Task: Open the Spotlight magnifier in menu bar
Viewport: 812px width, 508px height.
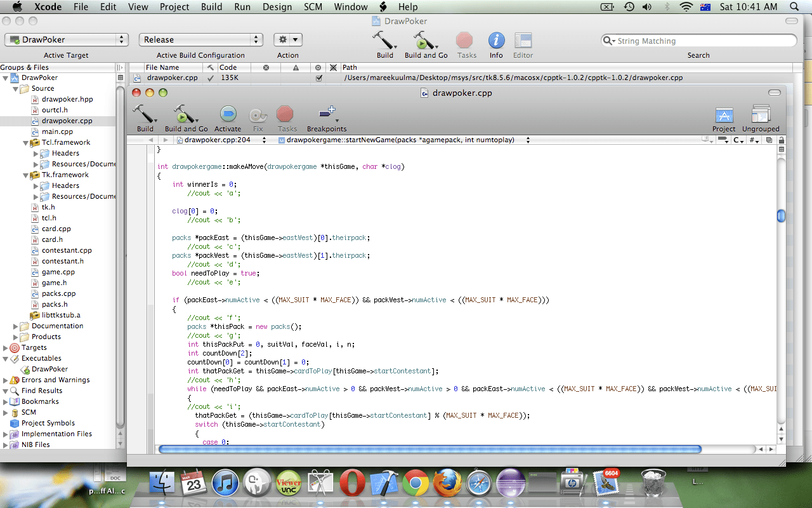Action: tap(795, 7)
